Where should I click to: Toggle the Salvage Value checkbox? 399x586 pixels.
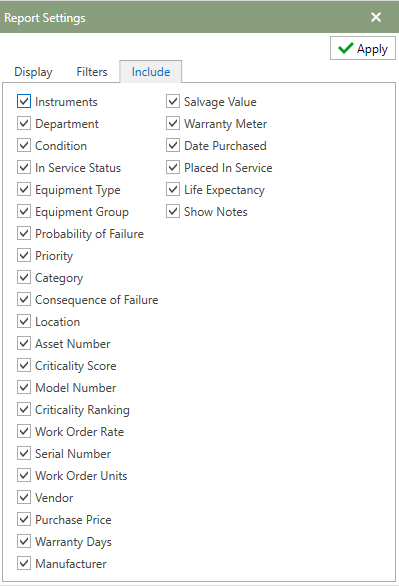173,101
